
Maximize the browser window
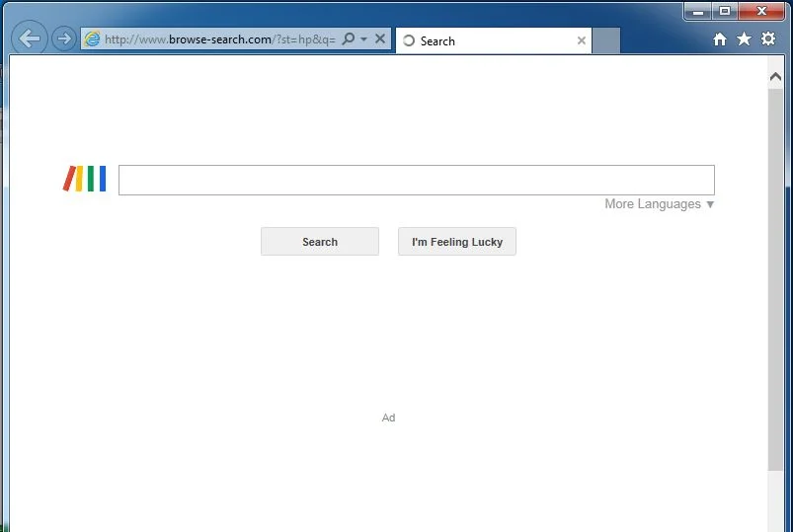(x=725, y=11)
